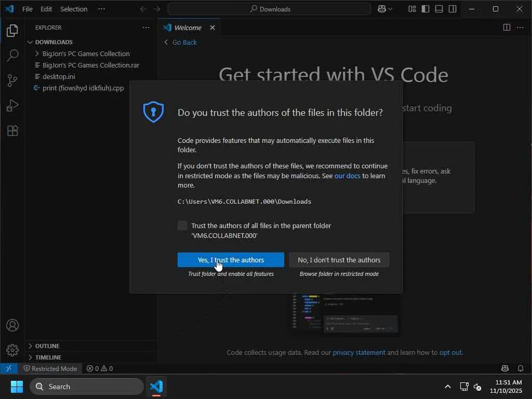Open the Windows Start menu
The image size is (532, 399).
(x=17, y=387)
